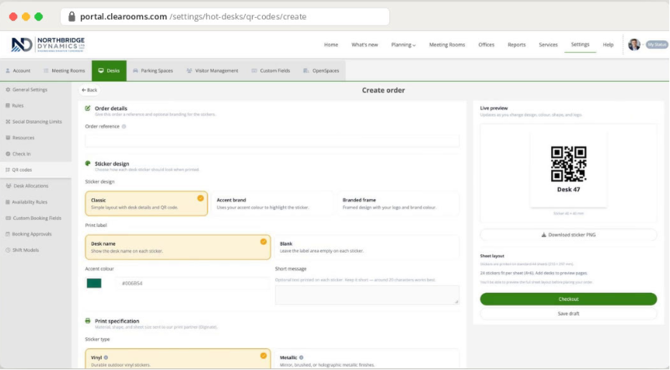Click the browser URL address bar
The width and height of the screenshot is (670, 370).
click(x=225, y=17)
